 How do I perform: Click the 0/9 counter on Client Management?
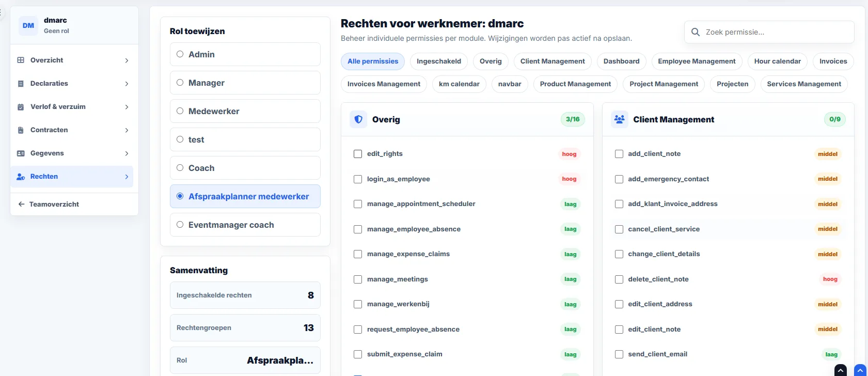(x=835, y=119)
